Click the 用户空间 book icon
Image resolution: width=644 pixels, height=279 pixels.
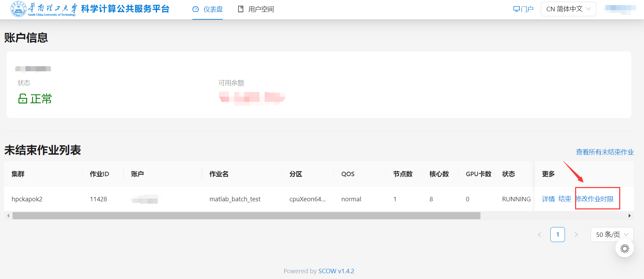click(241, 9)
